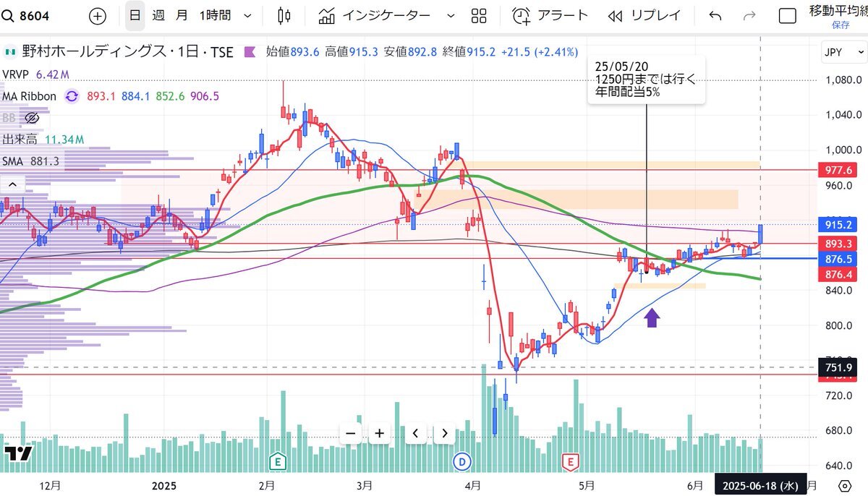Undo the last chart action

[x=715, y=16]
